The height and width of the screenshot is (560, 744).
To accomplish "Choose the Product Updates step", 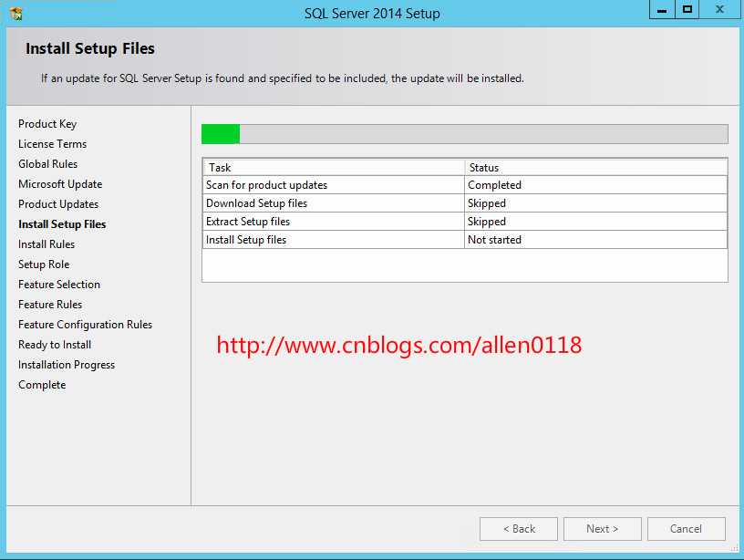I will tap(58, 204).
